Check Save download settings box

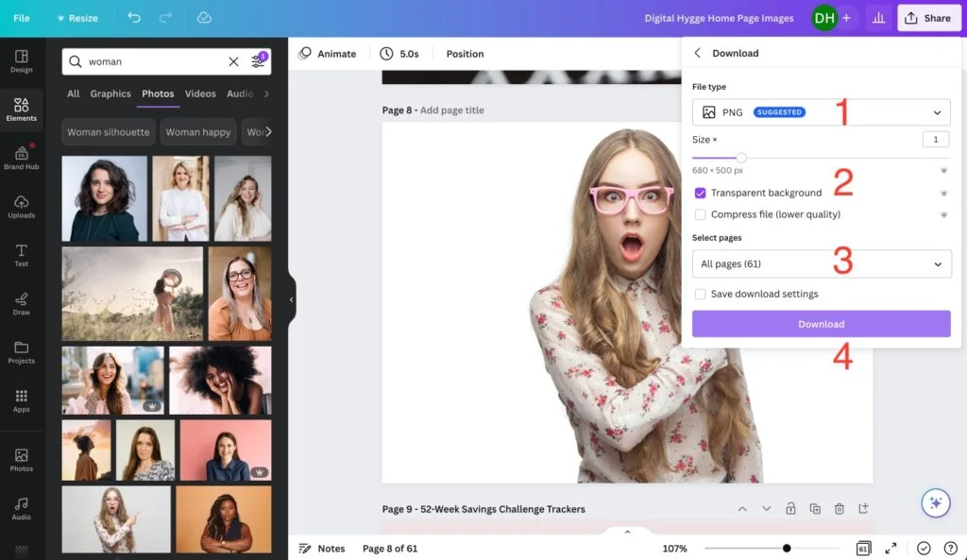700,294
